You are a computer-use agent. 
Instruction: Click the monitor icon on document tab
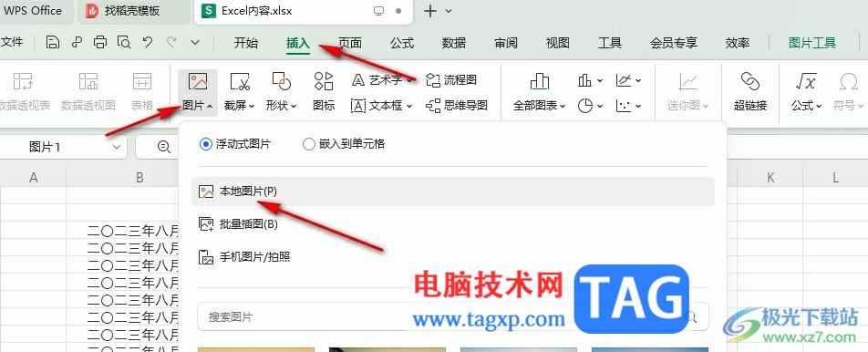pyautogui.click(x=378, y=11)
